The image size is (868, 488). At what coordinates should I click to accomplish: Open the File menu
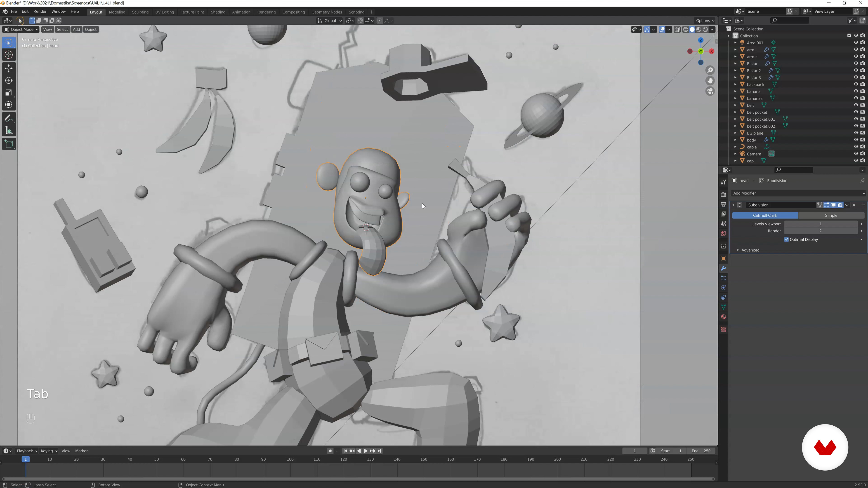coord(14,12)
